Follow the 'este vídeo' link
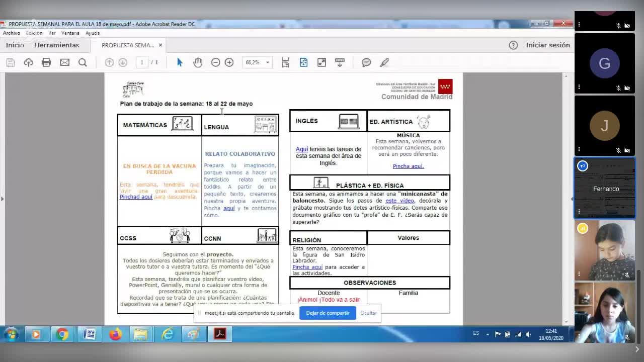The width and height of the screenshot is (644, 362). (x=399, y=201)
